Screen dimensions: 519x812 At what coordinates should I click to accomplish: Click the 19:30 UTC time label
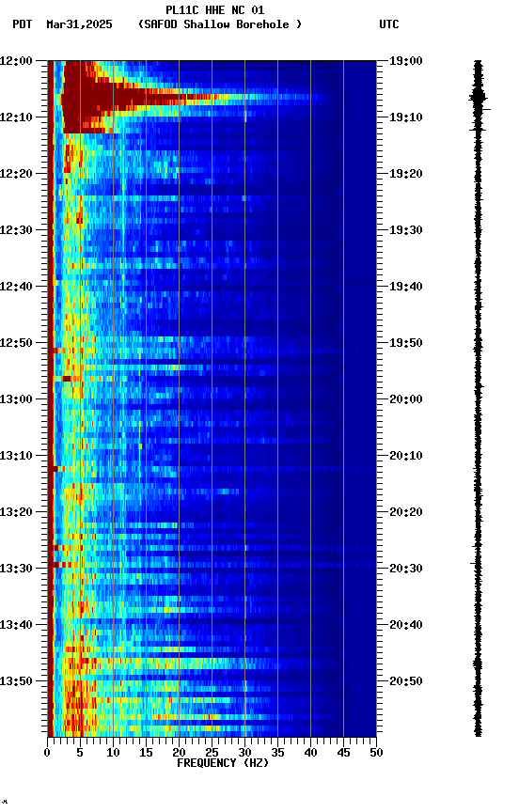pos(406,230)
